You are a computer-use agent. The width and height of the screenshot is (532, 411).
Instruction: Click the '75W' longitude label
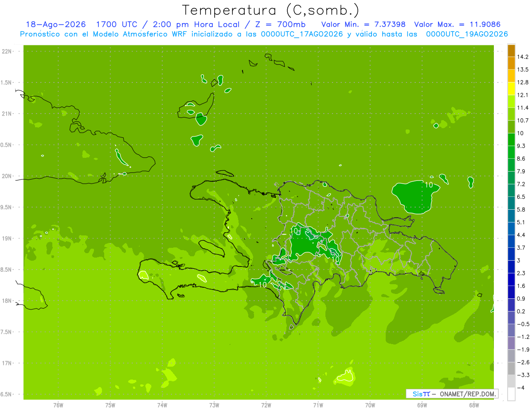pyautogui.click(x=110, y=405)
